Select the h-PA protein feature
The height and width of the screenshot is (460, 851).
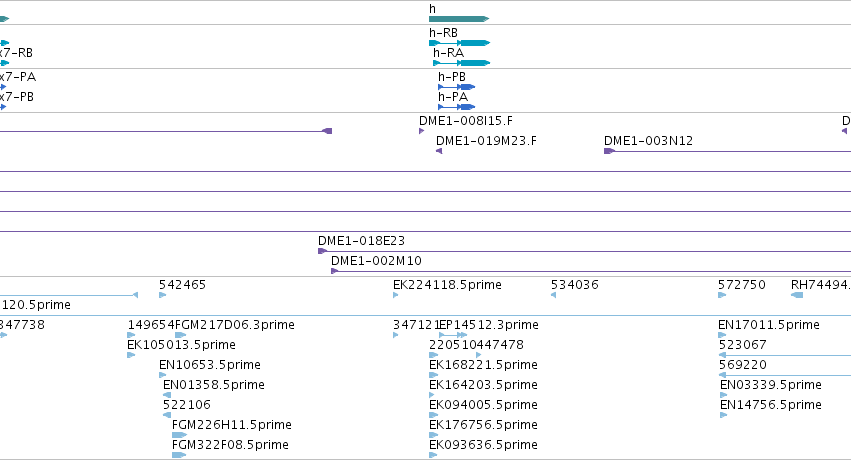click(456, 107)
